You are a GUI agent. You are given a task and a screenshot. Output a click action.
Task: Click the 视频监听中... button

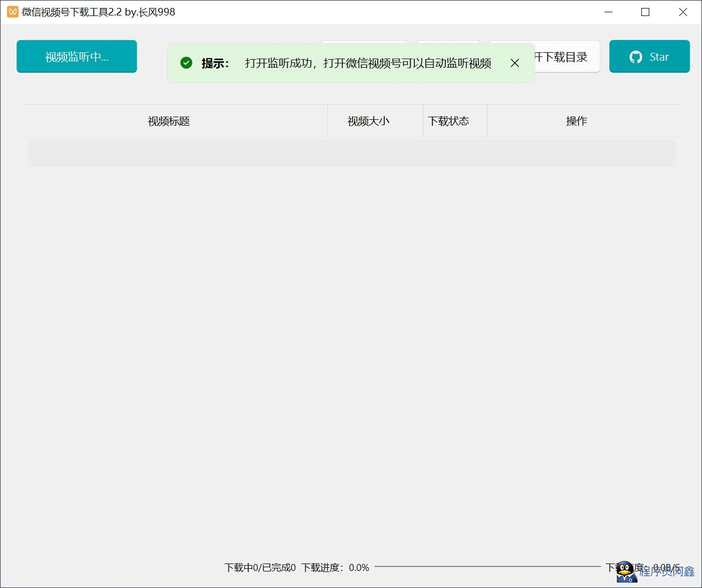[77, 56]
